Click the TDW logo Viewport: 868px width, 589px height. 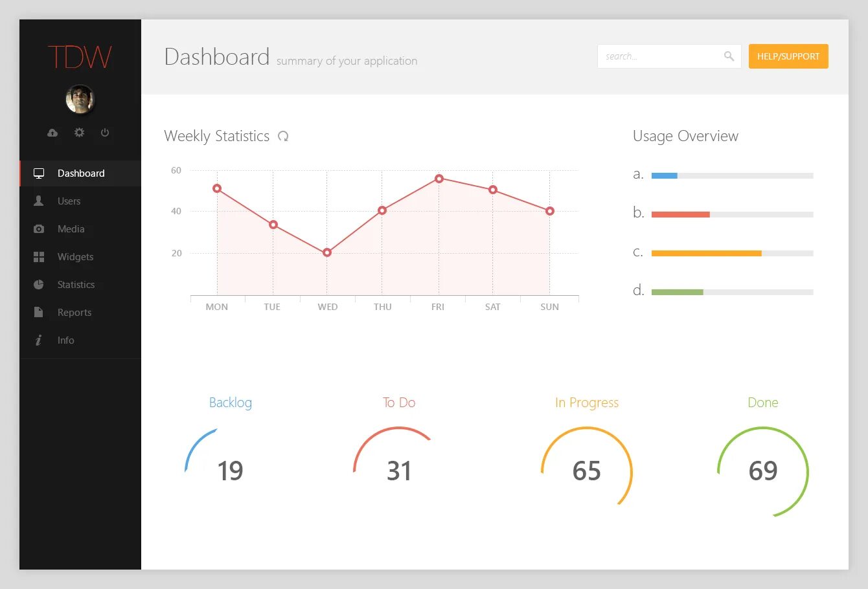click(x=80, y=57)
